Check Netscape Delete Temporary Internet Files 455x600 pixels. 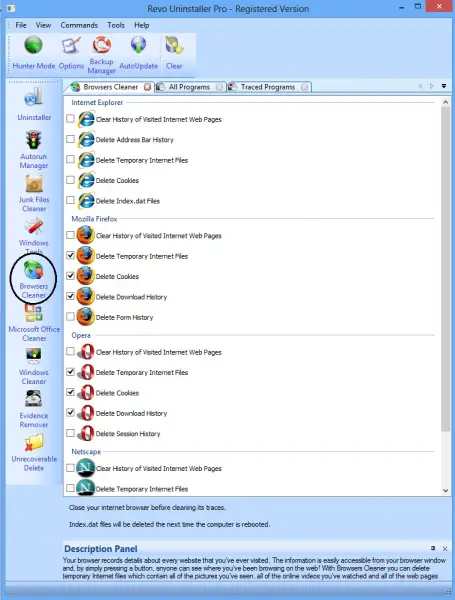pyautogui.click(x=70, y=488)
